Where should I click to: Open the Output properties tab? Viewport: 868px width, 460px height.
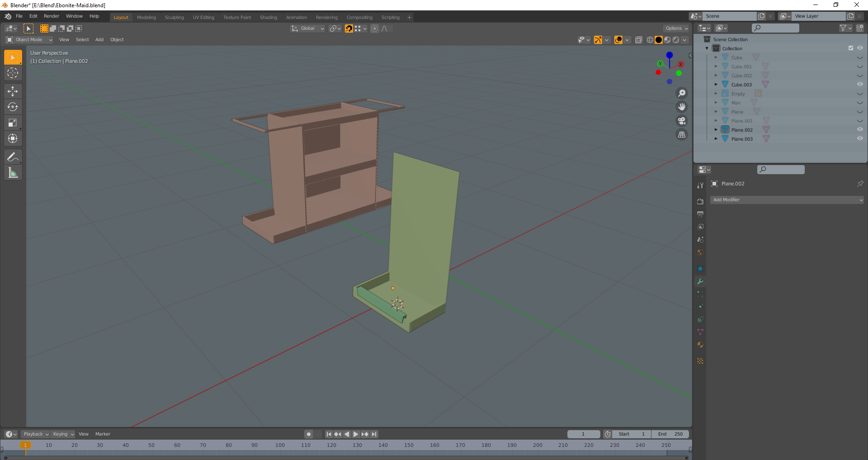click(x=700, y=214)
